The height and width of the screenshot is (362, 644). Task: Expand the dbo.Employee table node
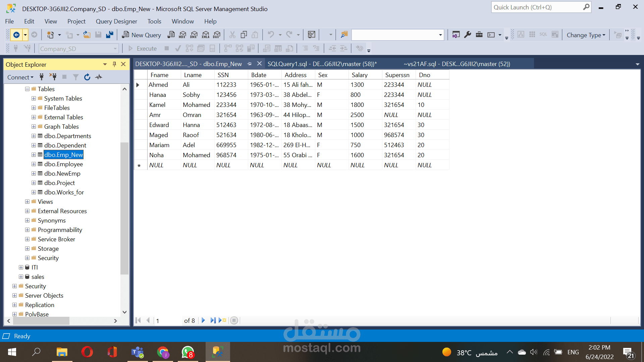34,164
